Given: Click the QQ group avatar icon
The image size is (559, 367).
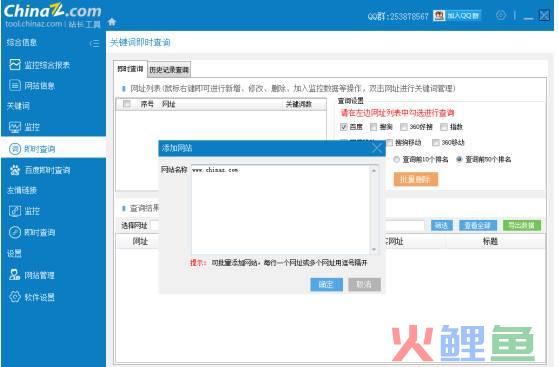Looking at the screenshot, I should (x=439, y=16).
